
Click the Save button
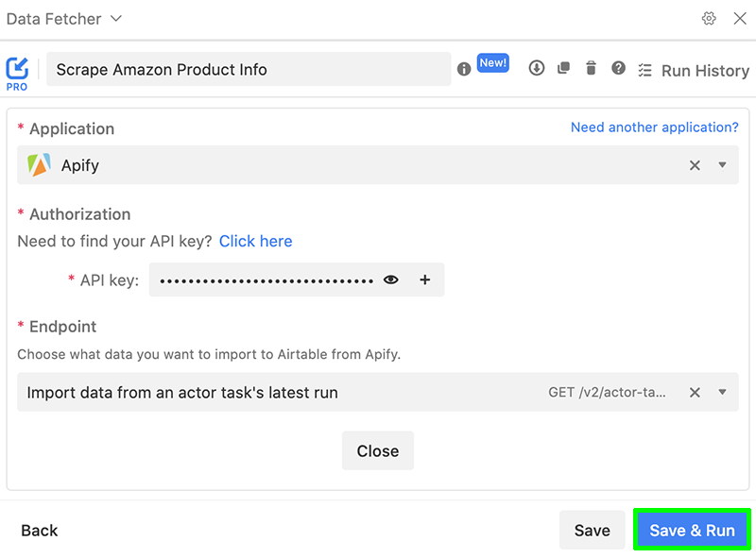pos(593,531)
